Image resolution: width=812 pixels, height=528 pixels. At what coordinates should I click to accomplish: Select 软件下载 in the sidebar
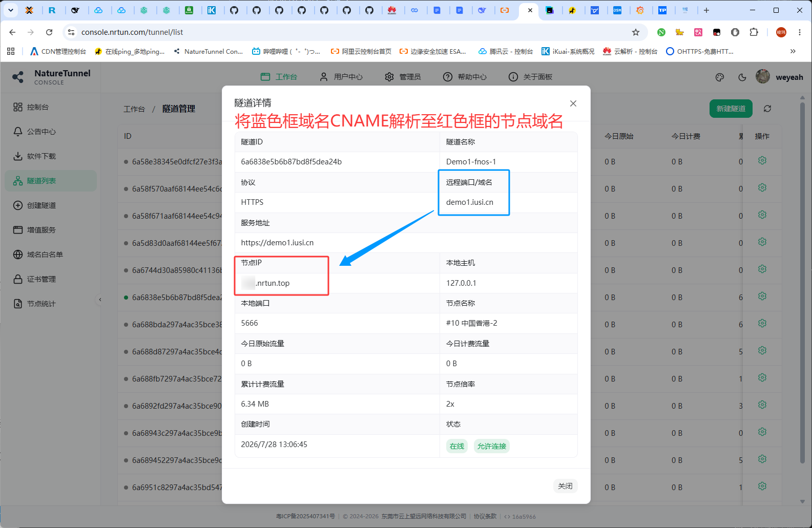pyautogui.click(x=50, y=156)
